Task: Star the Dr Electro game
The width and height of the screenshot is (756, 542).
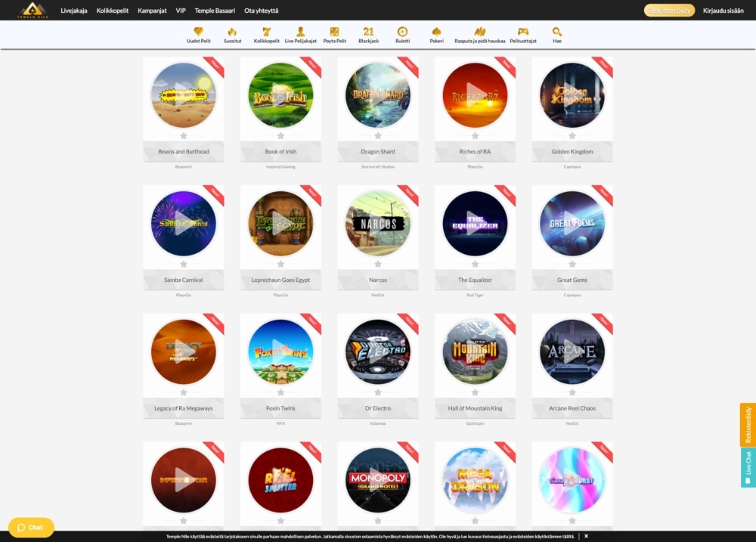Action: tap(378, 392)
